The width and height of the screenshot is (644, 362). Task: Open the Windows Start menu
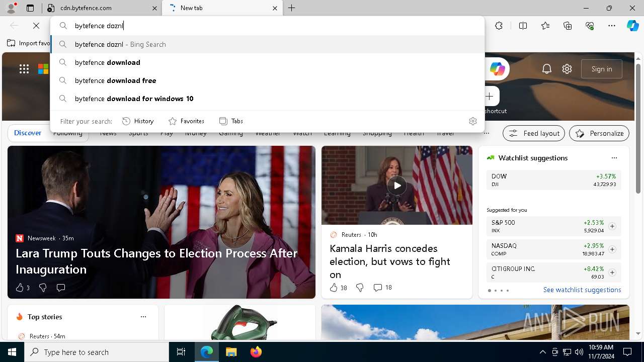(x=12, y=352)
